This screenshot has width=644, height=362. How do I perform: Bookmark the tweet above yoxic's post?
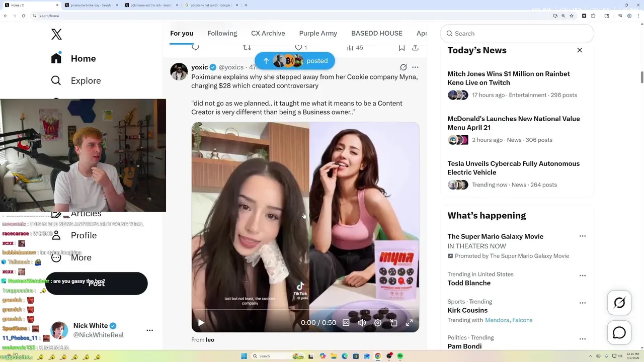[x=401, y=47]
